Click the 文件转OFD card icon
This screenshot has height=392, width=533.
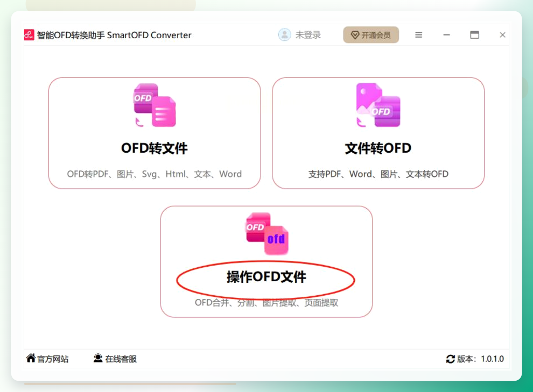tap(378, 105)
